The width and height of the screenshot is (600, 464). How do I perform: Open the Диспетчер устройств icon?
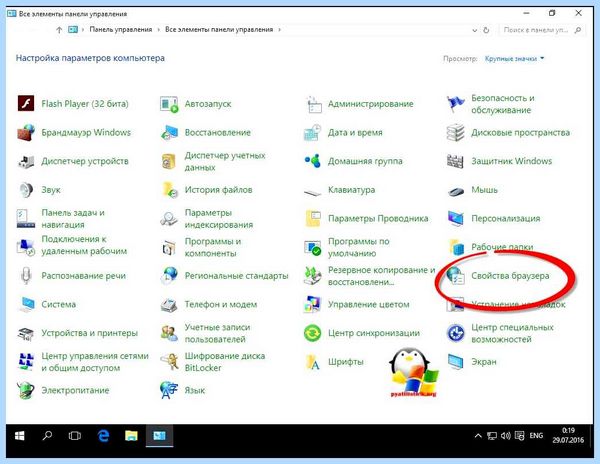(x=26, y=161)
